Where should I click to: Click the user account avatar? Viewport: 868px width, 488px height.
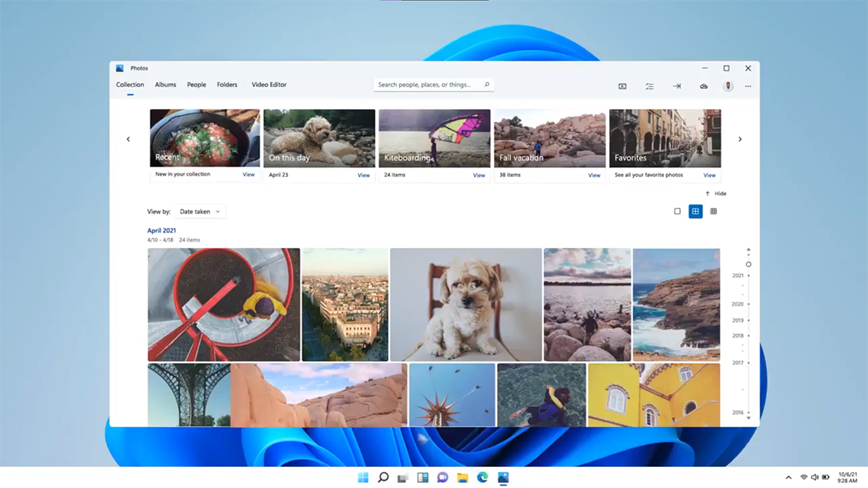point(728,86)
